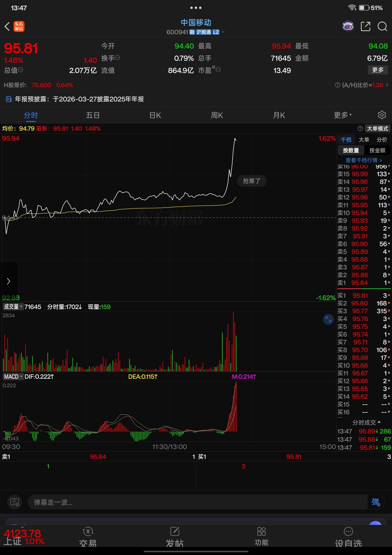Open the AI robot assistant icon
The height and width of the screenshot is (555, 392).
pyautogui.click(x=348, y=26)
